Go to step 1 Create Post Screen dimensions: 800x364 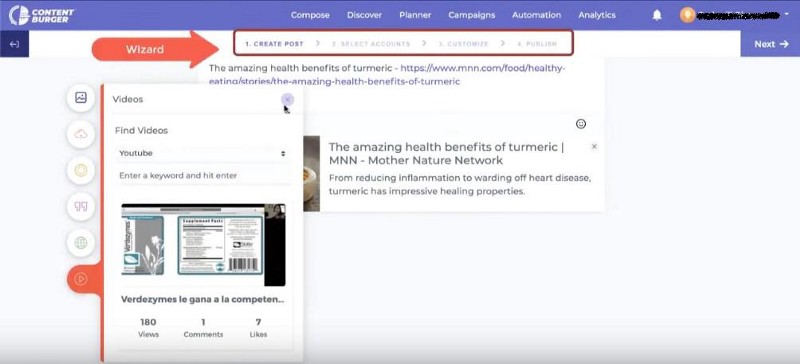pyautogui.click(x=274, y=44)
